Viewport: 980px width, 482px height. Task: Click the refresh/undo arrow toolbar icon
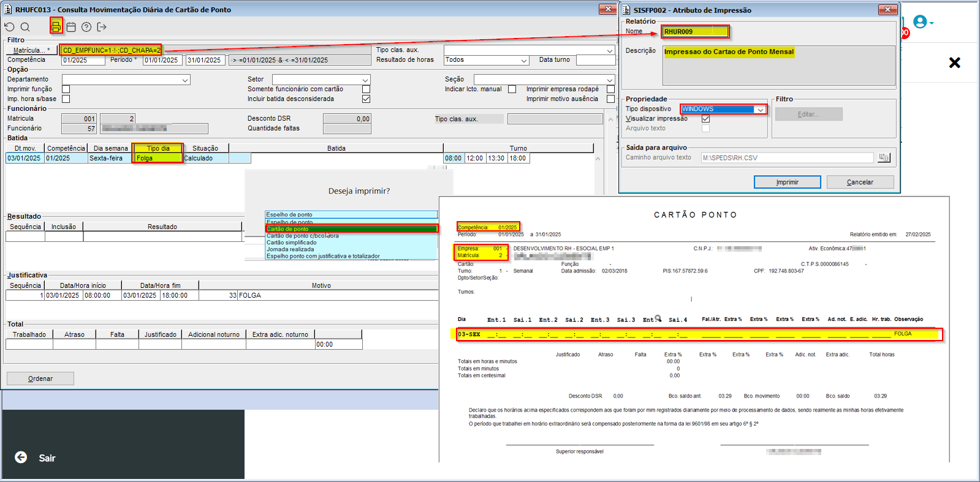point(9,27)
